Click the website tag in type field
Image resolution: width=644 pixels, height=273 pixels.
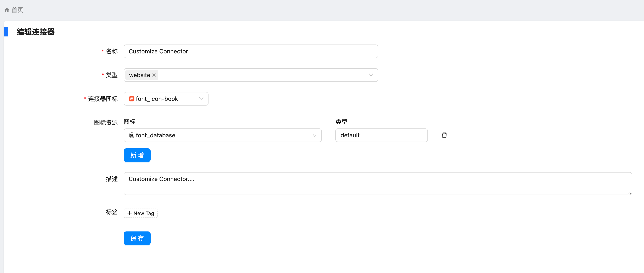coord(140,75)
